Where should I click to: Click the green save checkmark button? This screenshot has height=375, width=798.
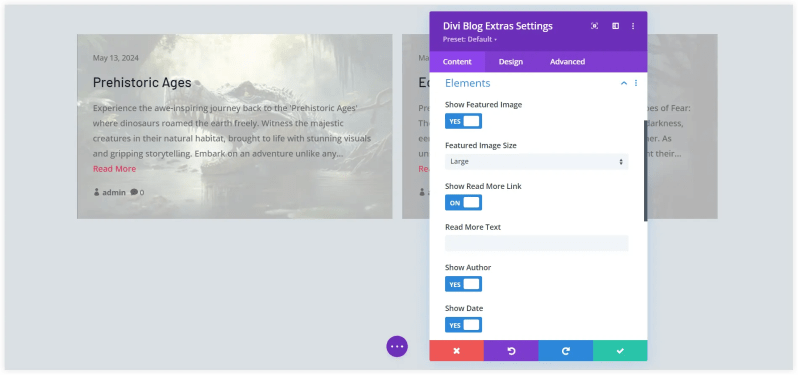tap(620, 351)
